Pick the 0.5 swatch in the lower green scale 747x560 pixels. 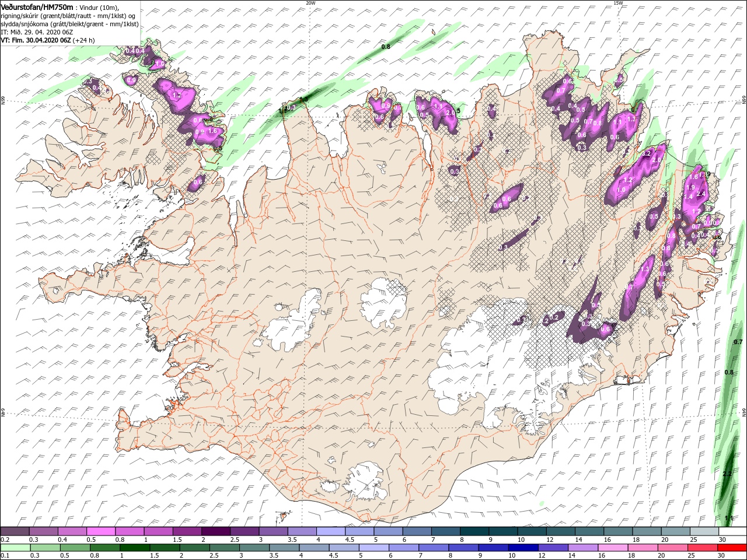(75, 548)
